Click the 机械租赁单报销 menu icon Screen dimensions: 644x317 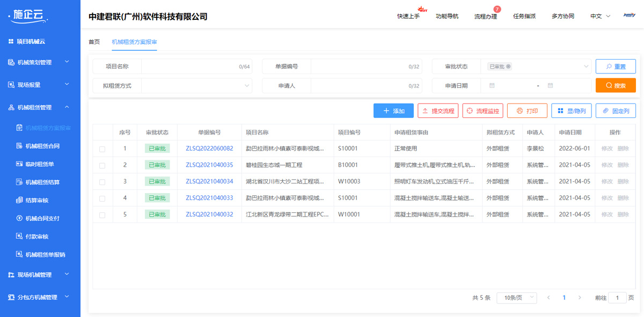click(19, 255)
